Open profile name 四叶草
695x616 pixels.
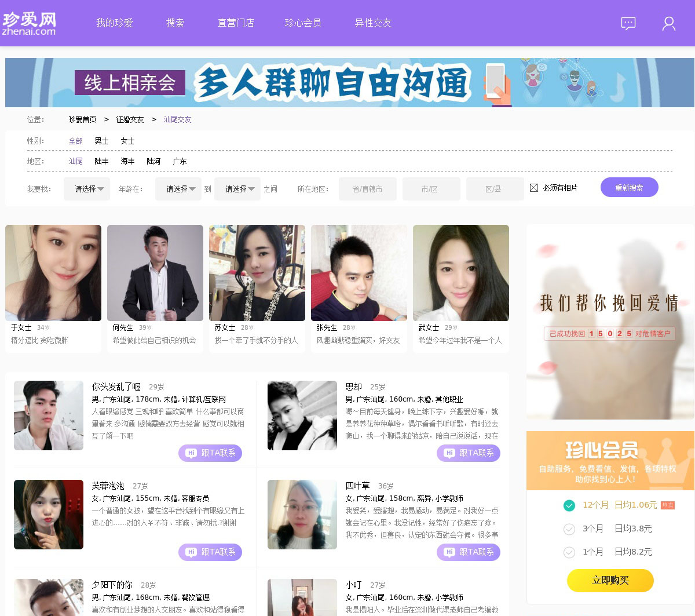(358, 486)
